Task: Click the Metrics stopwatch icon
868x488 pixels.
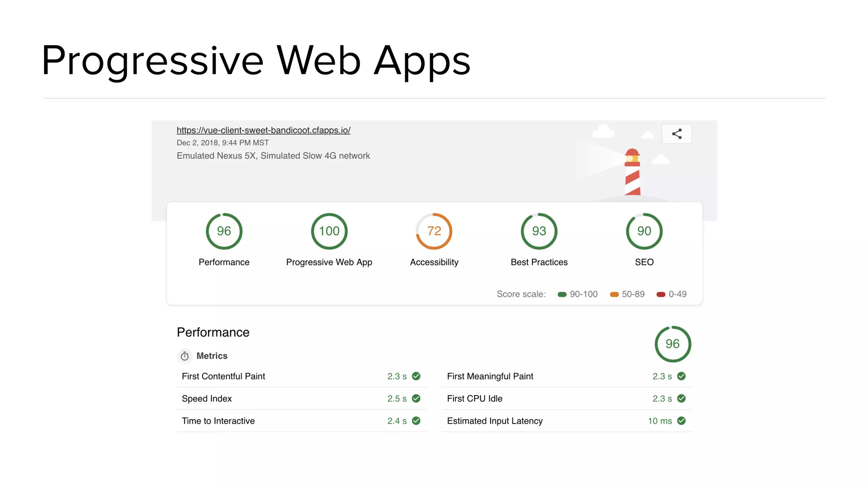Action: (x=185, y=356)
